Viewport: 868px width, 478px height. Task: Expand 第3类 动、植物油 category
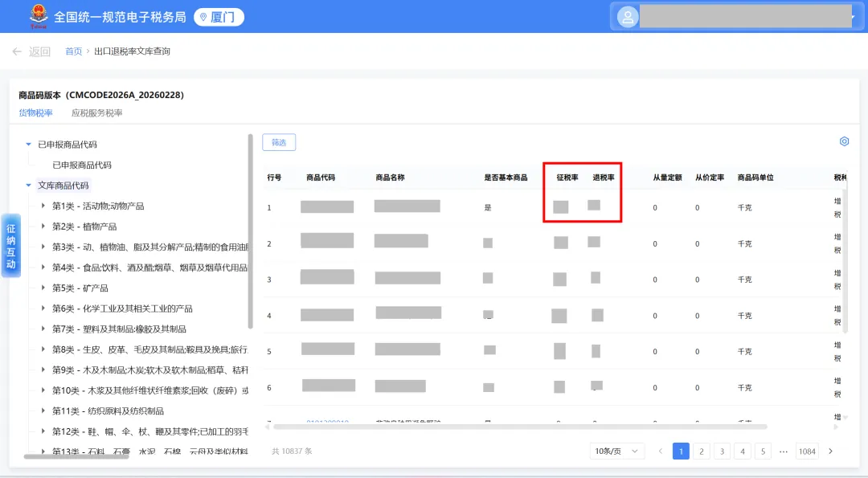[x=43, y=247]
